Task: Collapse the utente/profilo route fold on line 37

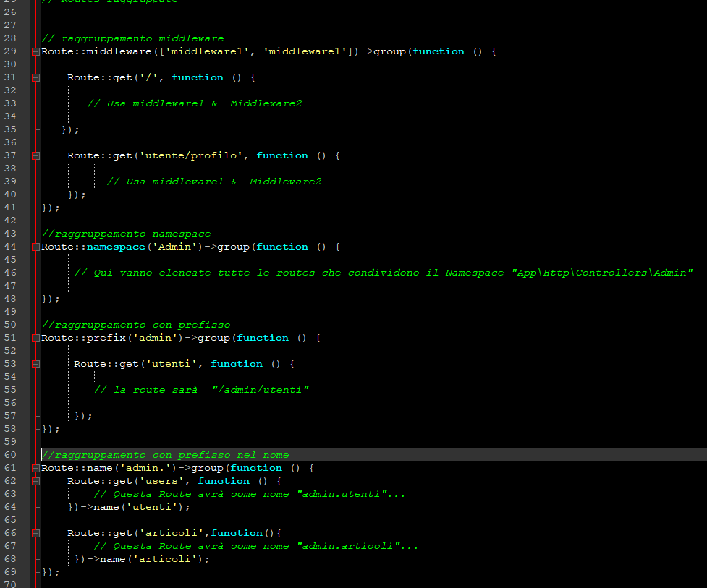Action: (35, 156)
